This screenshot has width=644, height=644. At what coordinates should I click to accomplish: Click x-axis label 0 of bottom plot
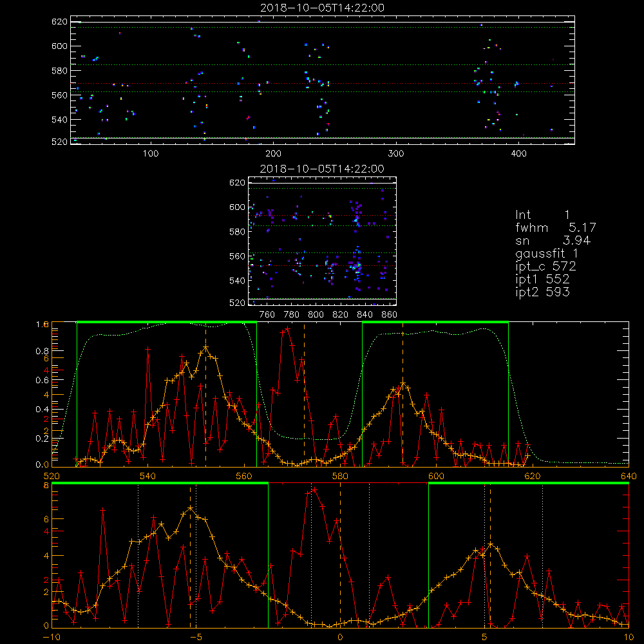(340, 637)
